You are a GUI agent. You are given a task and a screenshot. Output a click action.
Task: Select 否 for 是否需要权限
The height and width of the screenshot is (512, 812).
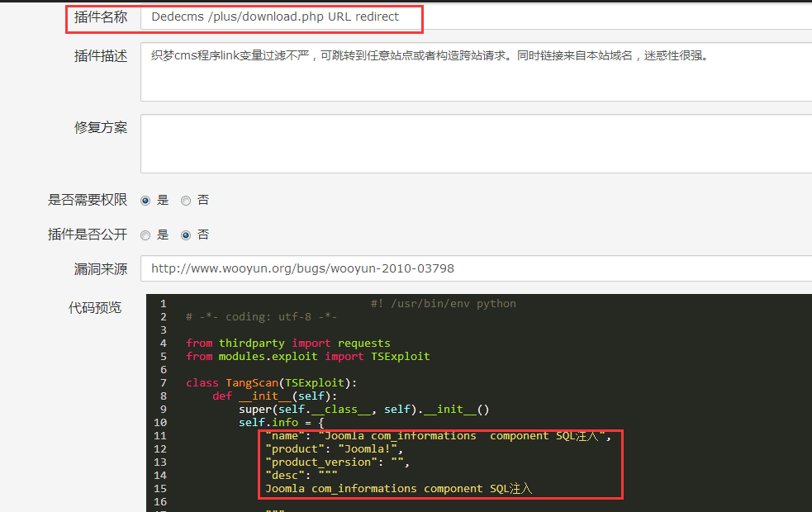pos(186,201)
